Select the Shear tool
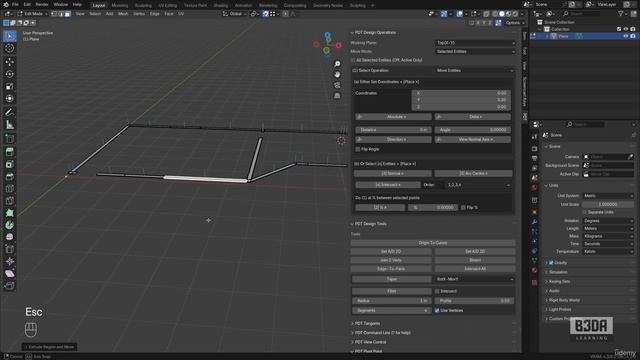Screen dimensions: 640x360 (9, 273)
